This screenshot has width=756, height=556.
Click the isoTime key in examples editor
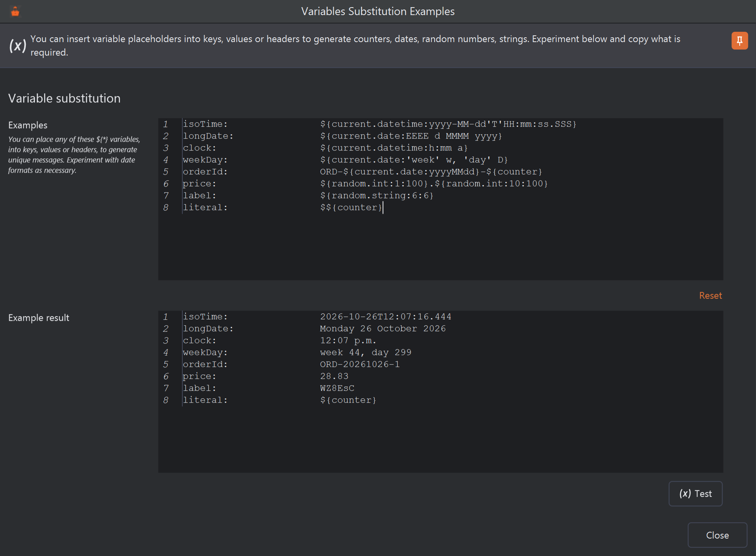[x=205, y=124]
